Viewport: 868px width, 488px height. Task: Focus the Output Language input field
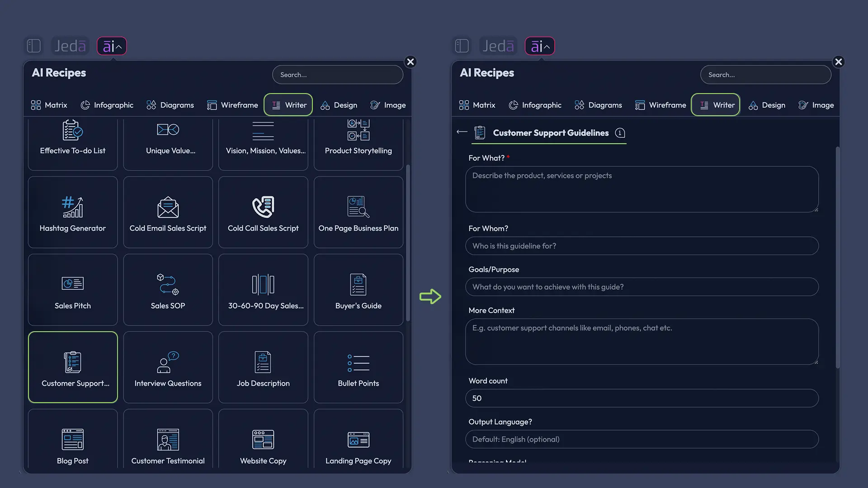coord(642,439)
